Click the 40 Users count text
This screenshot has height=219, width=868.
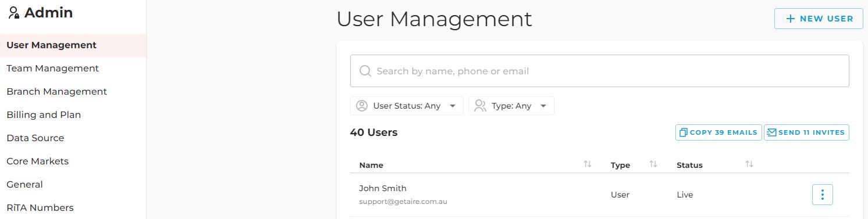coord(373,132)
